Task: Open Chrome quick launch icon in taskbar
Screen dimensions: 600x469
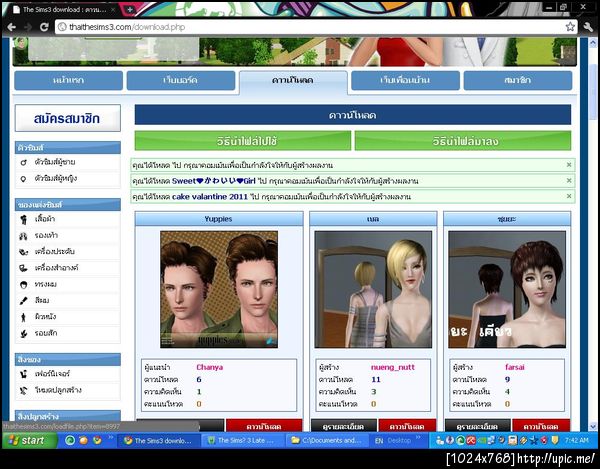Action: pyautogui.click(x=97, y=440)
